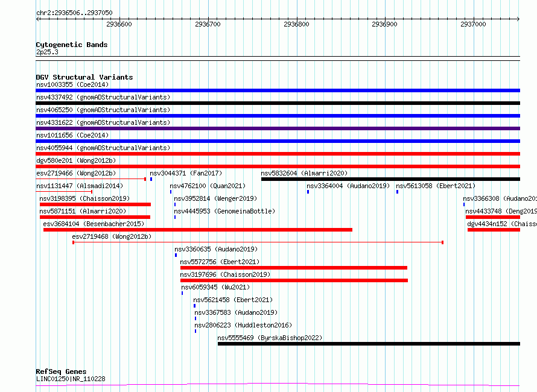Select chr2:2936506..2937050 region label

(74, 13)
